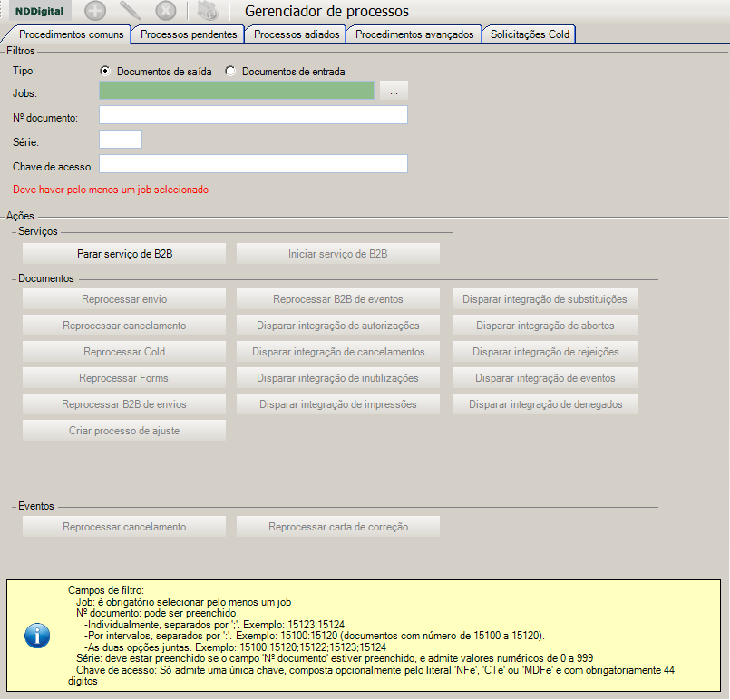730x700 pixels.
Task: Click the blue info icon
Action: pos(36,635)
